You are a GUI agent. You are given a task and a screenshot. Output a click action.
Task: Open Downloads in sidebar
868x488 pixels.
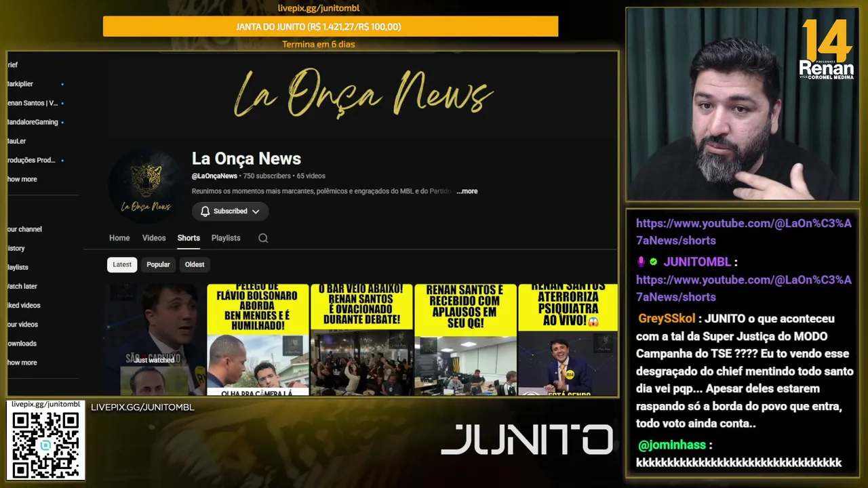pos(22,343)
